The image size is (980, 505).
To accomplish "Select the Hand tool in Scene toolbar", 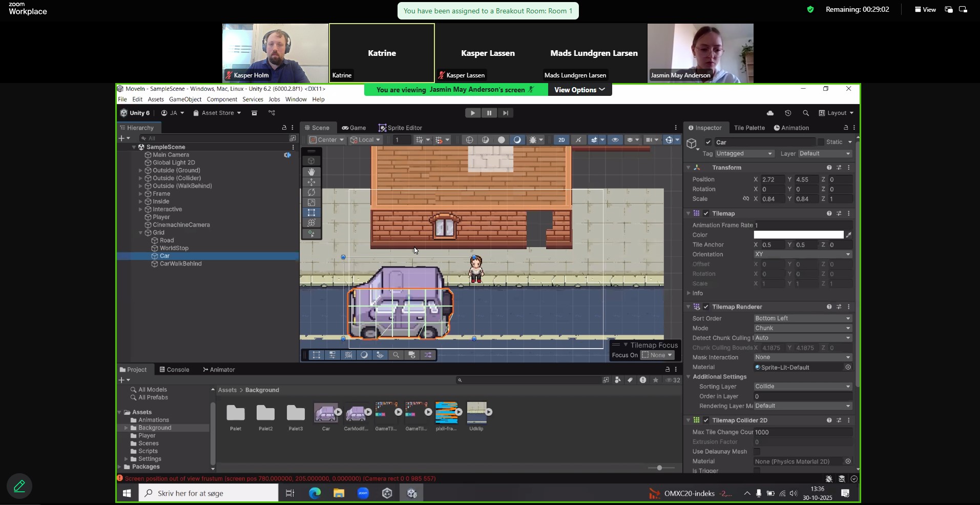I will (311, 172).
